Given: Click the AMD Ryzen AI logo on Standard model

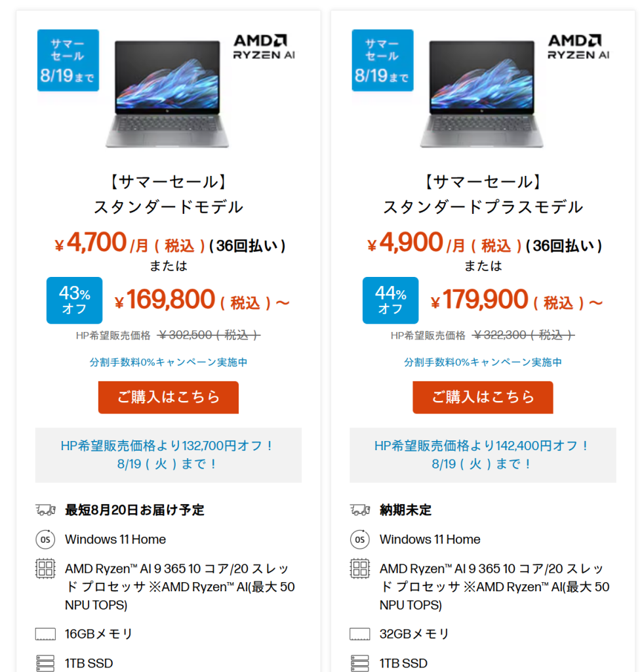Looking at the screenshot, I should [264, 47].
